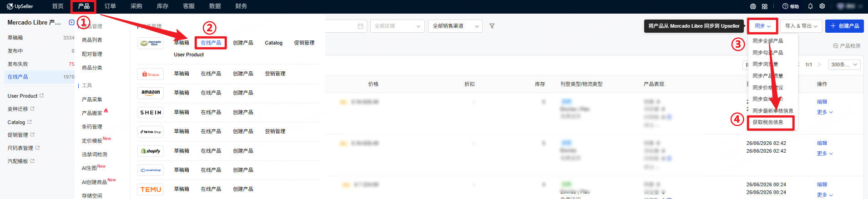This screenshot has height=199, width=868.
Task: Click the language globe icon in header
Action: (x=753, y=6)
